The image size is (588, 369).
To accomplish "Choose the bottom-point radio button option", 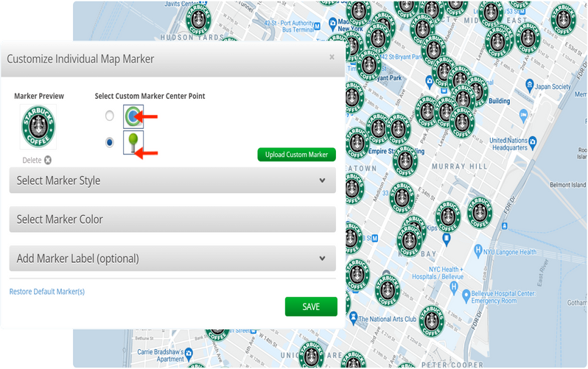I will click(x=109, y=142).
